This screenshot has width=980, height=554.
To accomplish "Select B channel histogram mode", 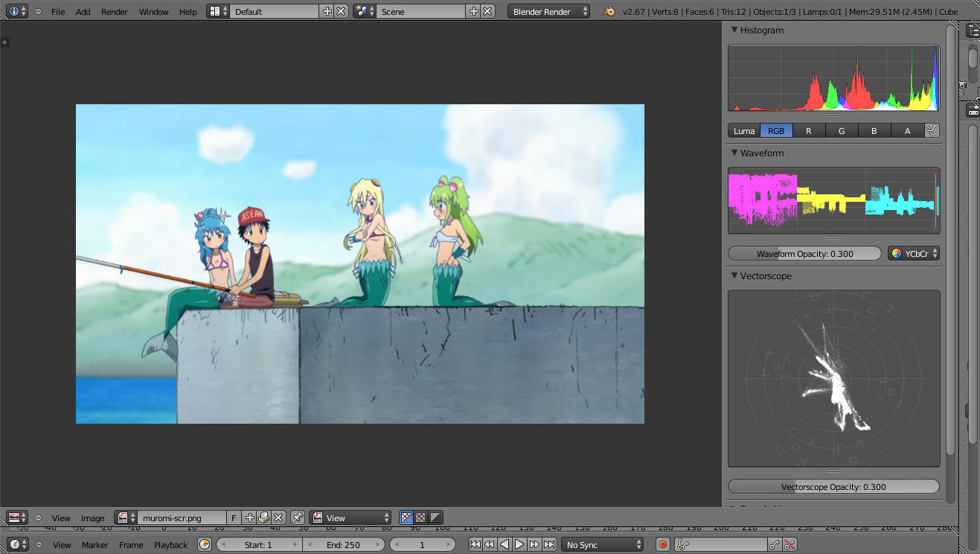I will pyautogui.click(x=874, y=130).
